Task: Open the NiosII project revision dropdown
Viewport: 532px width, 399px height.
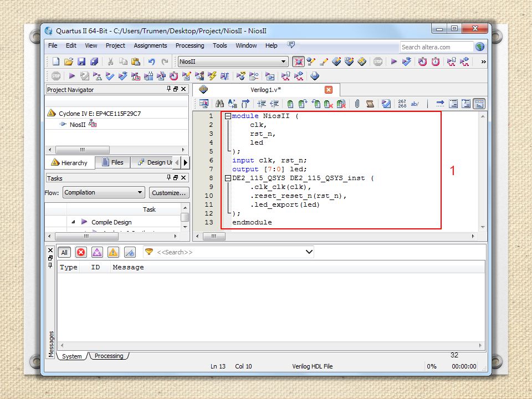Action: 233,62
